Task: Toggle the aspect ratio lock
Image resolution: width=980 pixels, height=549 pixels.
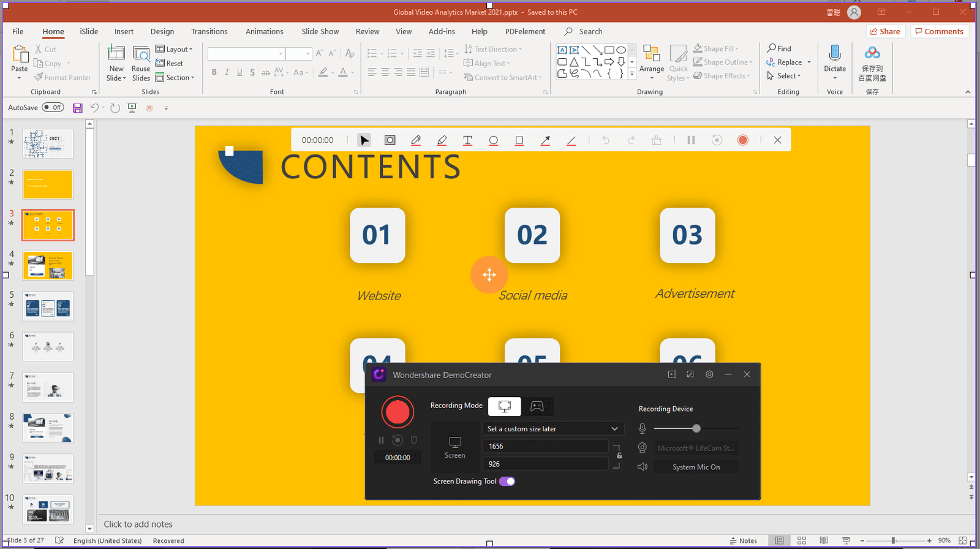Action: pos(619,455)
